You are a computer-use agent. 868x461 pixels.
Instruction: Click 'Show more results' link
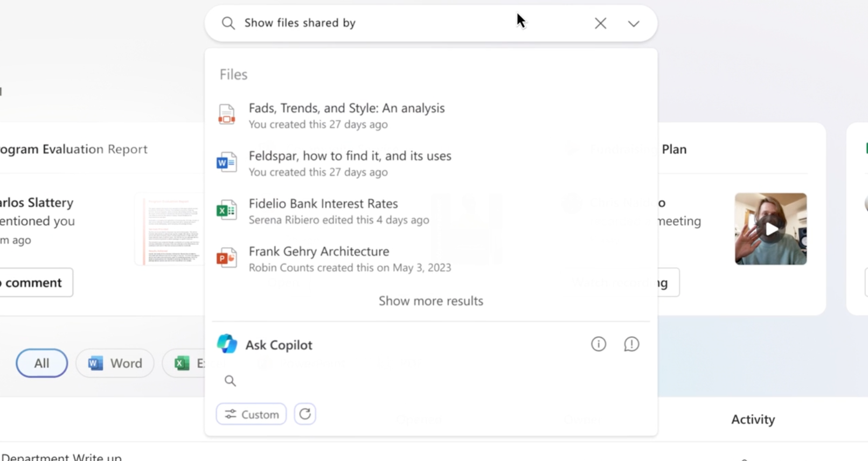(431, 301)
